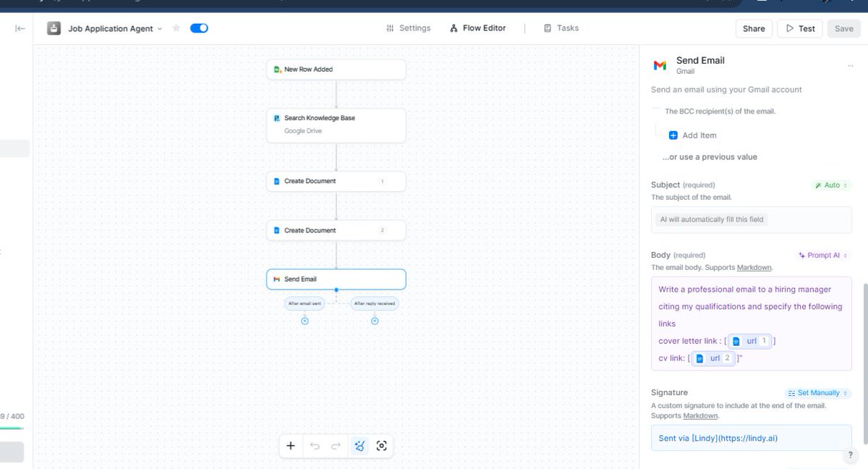Click the Job Application Agent robot icon
Image resolution: width=868 pixels, height=469 pixels.
54,28
